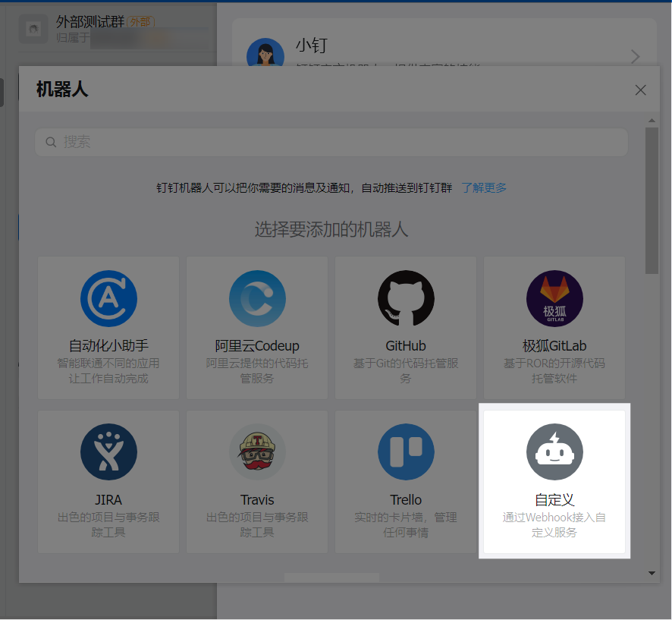Click the 外部测试群 group name

click(x=90, y=21)
